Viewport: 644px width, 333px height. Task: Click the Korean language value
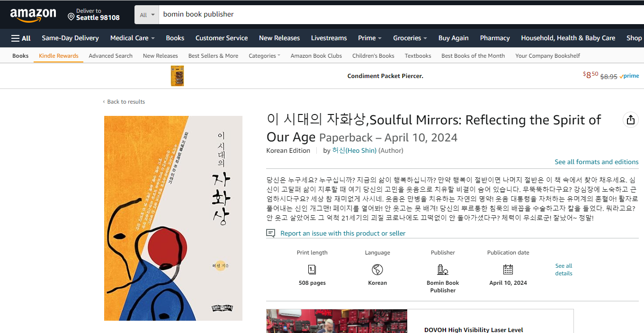[x=377, y=283]
